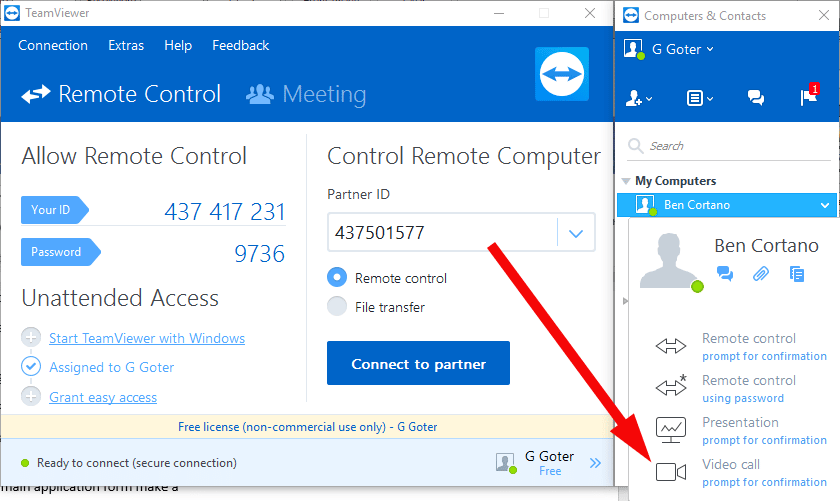Select the Ben Cortano contact row

tap(726, 205)
